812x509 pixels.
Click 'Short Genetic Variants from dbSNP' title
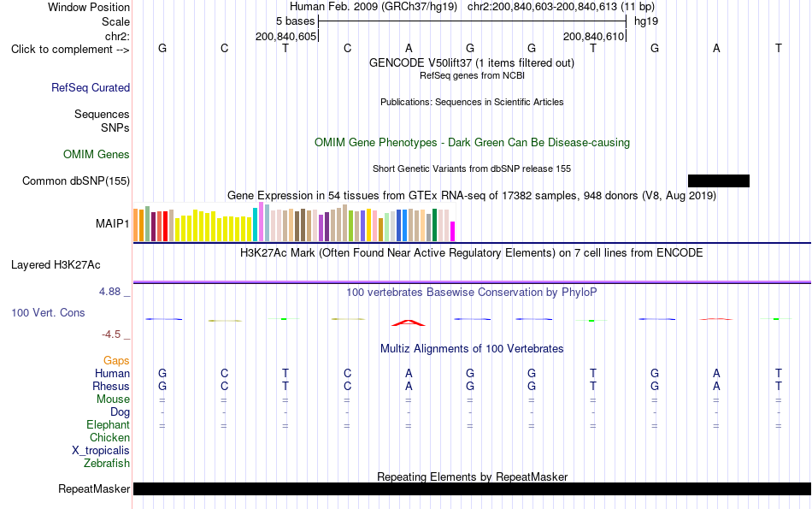(472, 169)
